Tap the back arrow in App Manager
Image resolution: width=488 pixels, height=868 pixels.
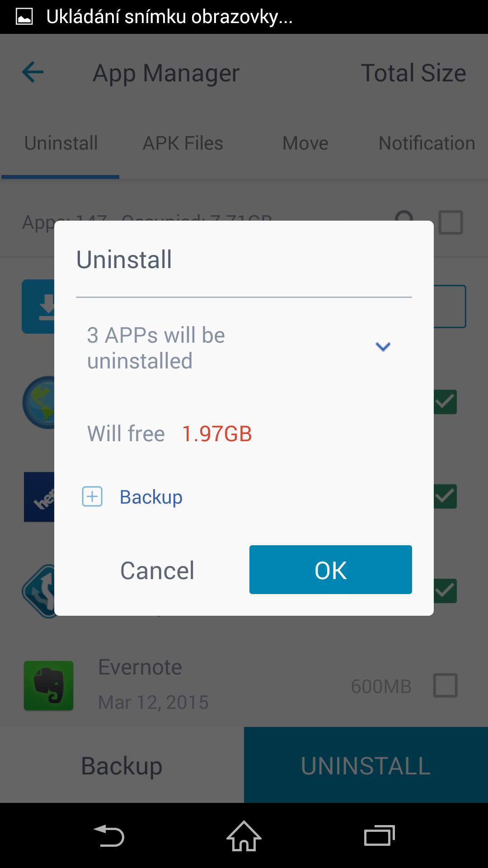click(33, 72)
